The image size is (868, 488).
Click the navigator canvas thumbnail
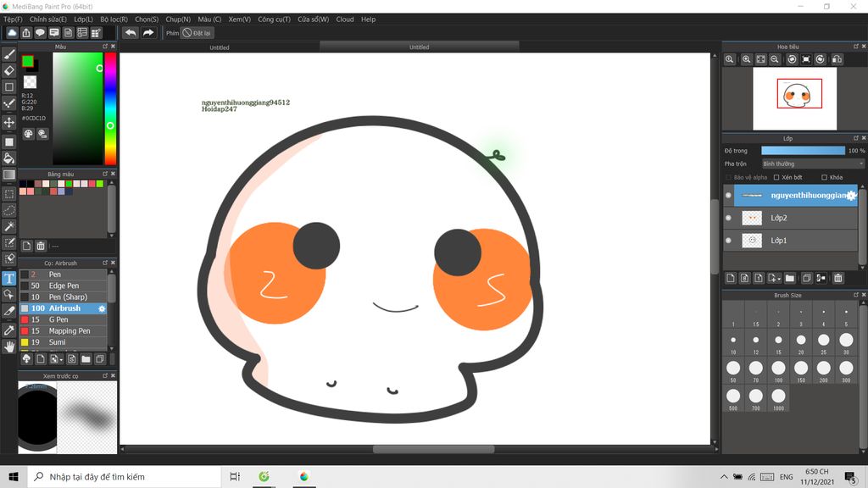[x=794, y=98]
